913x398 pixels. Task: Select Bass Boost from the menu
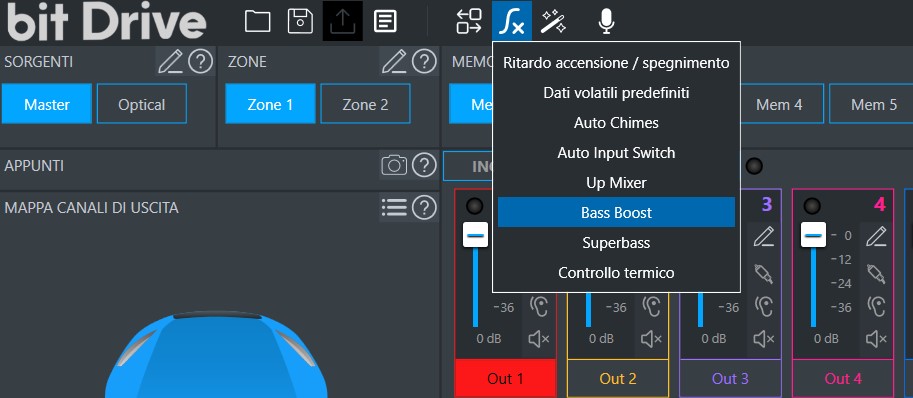[616, 212]
